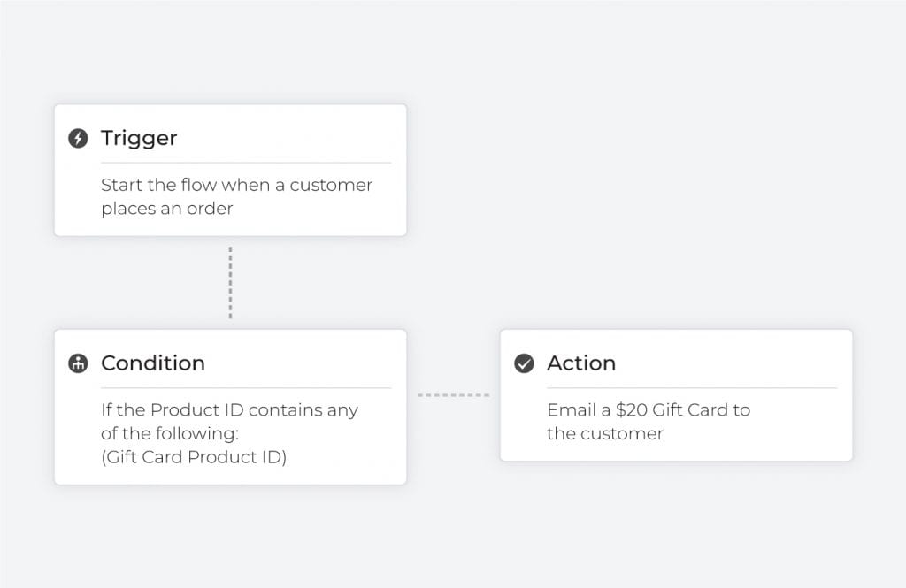This screenshot has height=588, width=906.
Task: Click 'the customer' text in Action card
Action: [605, 434]
